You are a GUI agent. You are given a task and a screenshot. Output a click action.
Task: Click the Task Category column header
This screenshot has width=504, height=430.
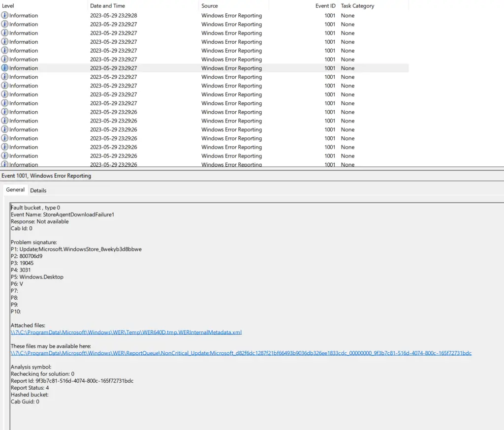point(357,6)
